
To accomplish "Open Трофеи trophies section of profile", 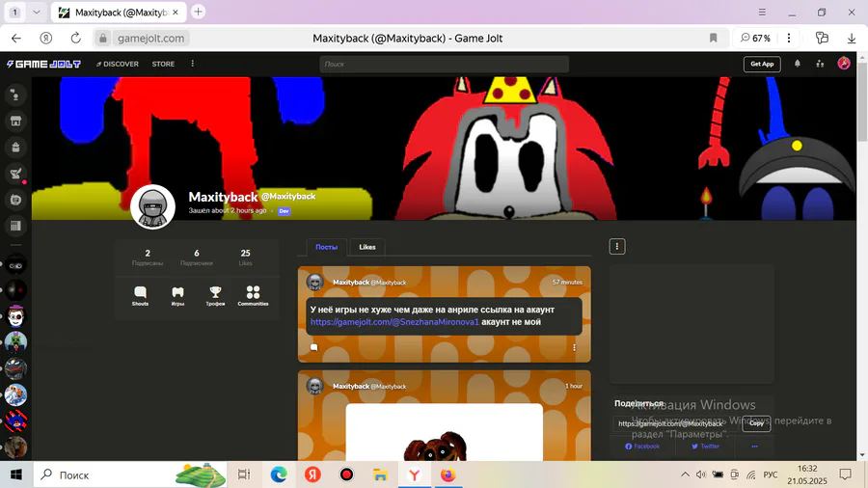I will [x=215, y=296].
